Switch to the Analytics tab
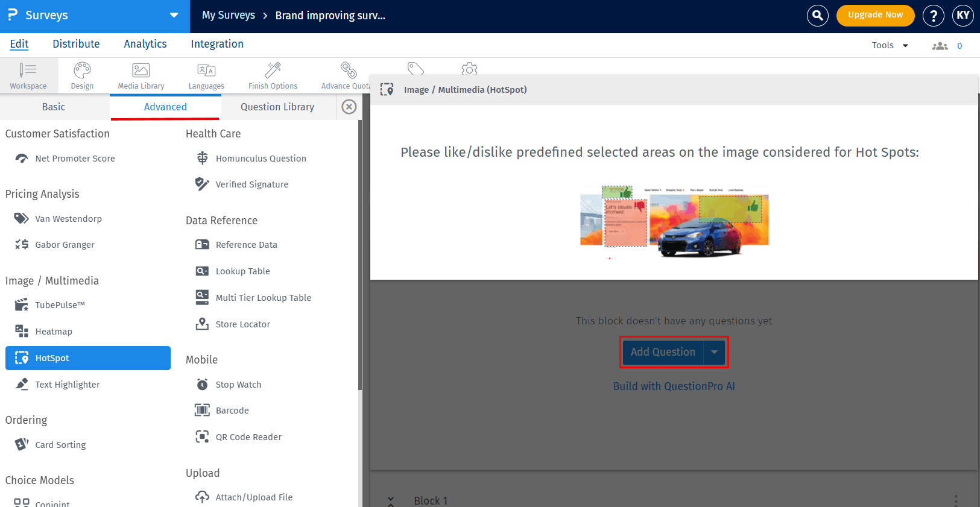 pos(145,44)
